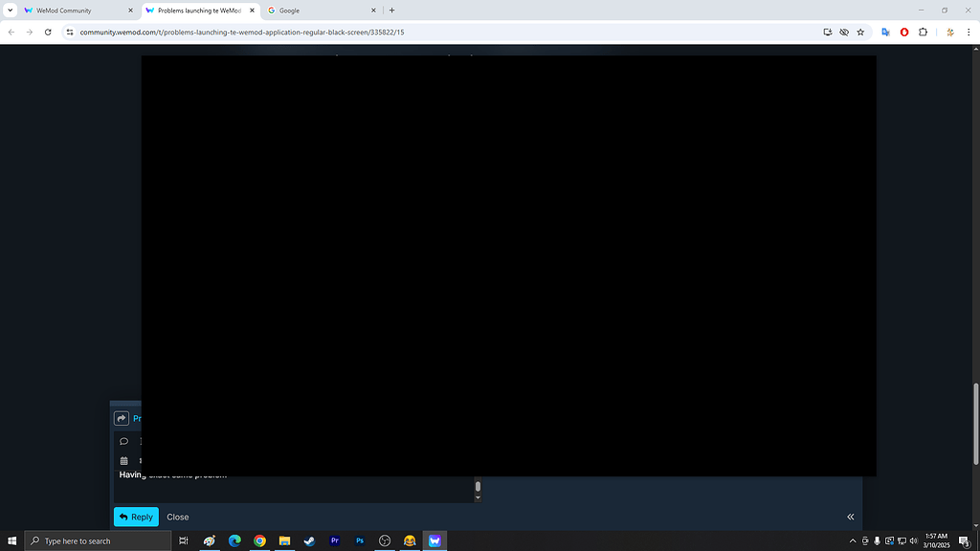Click the microphone icon in the system tray
The height and width of the screenshot is (551, 980).
[877, 540]
